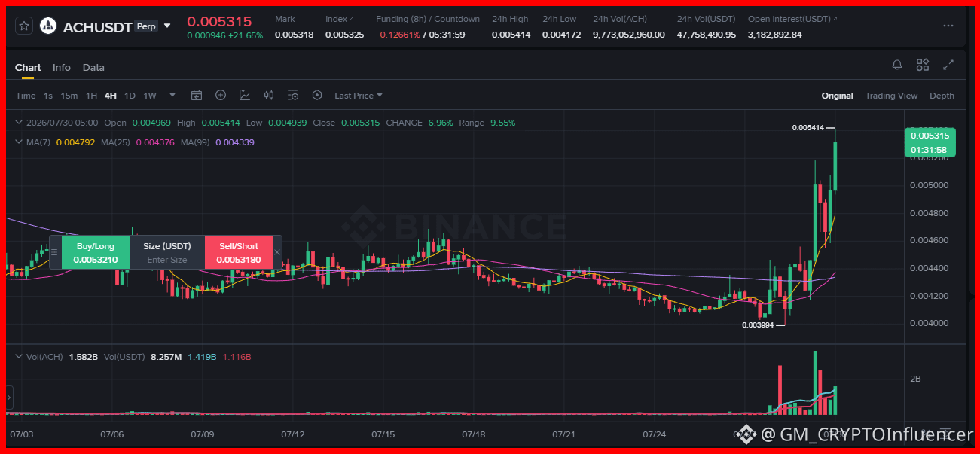The height and width of the screenshot is (454, 980).
Task: Click the circled plus add icon
Action: click(221, 96)
